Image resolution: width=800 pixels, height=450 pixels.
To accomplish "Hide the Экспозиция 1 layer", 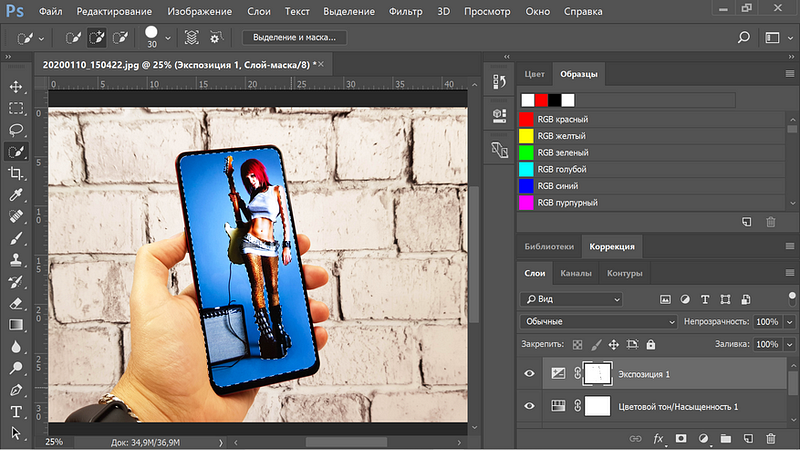I will (529, 373).
